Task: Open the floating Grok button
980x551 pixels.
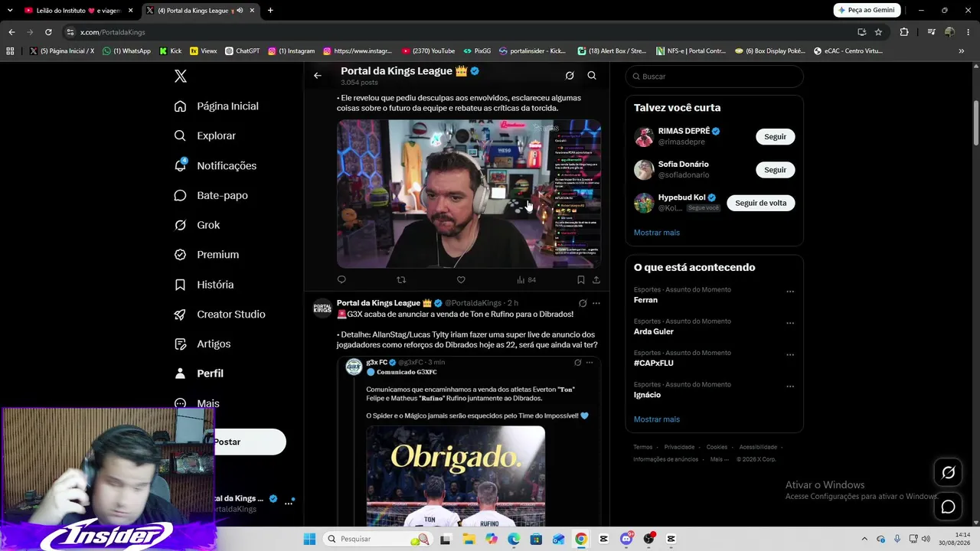Action: [948, 473]
